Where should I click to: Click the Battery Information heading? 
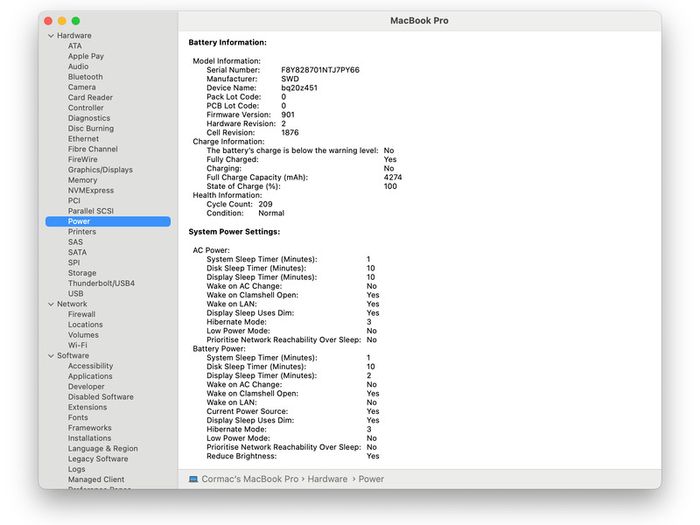pyautogui.click(x=227, y=42)
